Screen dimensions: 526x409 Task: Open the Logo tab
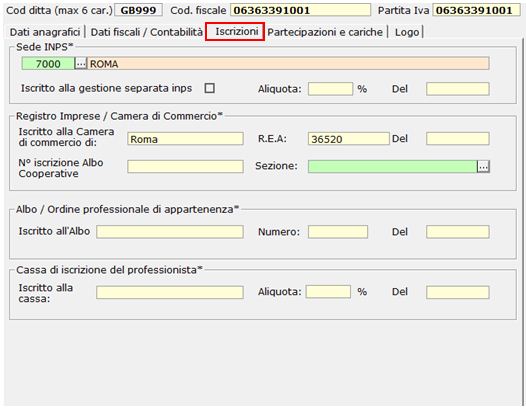407,32
